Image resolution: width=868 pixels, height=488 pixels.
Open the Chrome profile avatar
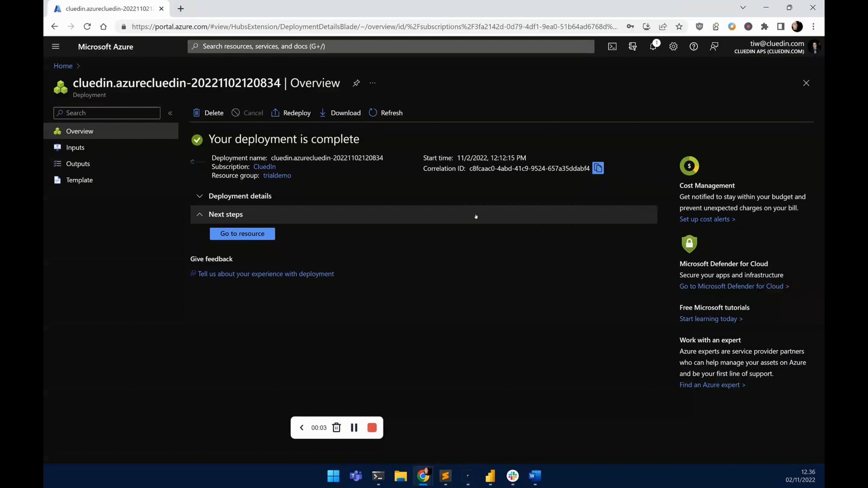(797, 26)
